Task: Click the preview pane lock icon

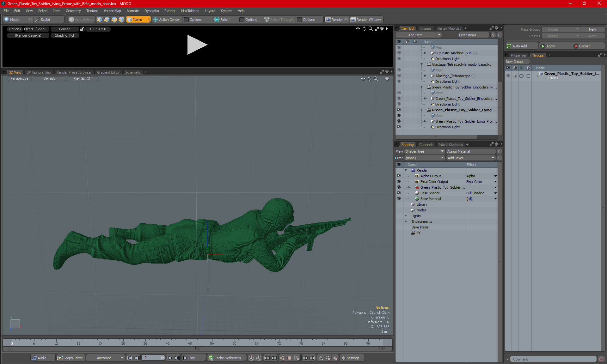Action: point(82,29)
